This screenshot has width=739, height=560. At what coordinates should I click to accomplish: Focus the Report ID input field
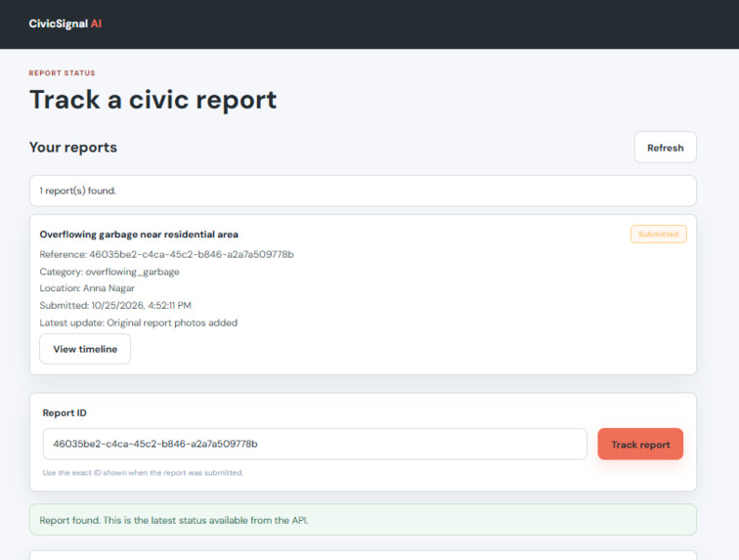coord(315,444)
